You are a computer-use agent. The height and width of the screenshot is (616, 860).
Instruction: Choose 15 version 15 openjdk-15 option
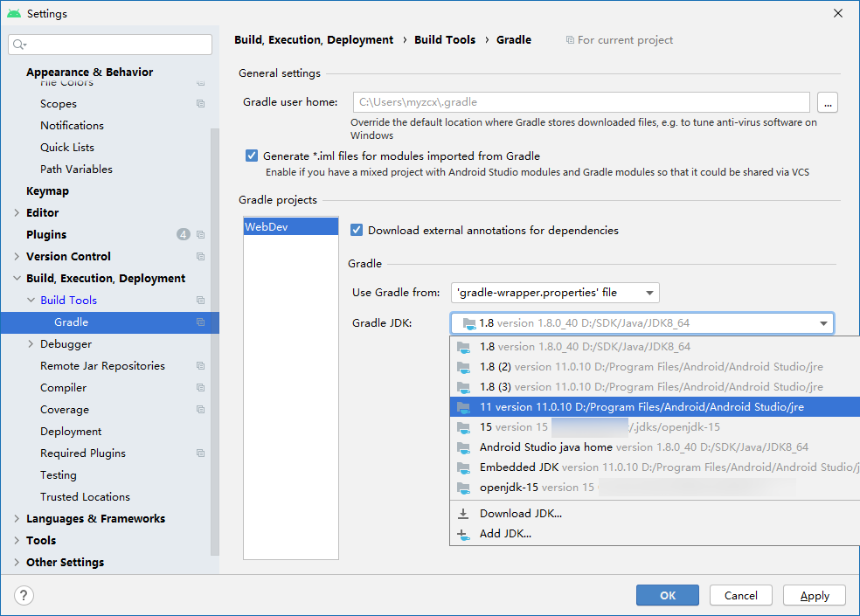click(x=655, y=426)
